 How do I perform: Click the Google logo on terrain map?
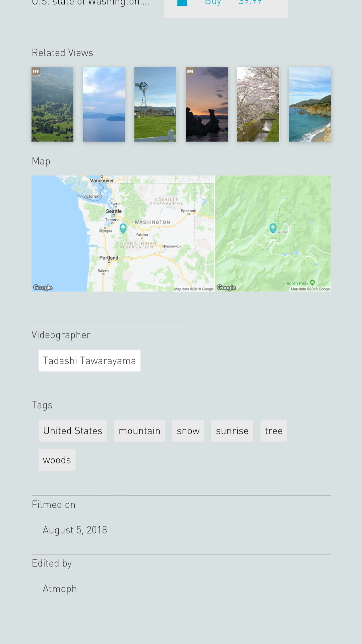pyautogui.click(x=226, y=287)
